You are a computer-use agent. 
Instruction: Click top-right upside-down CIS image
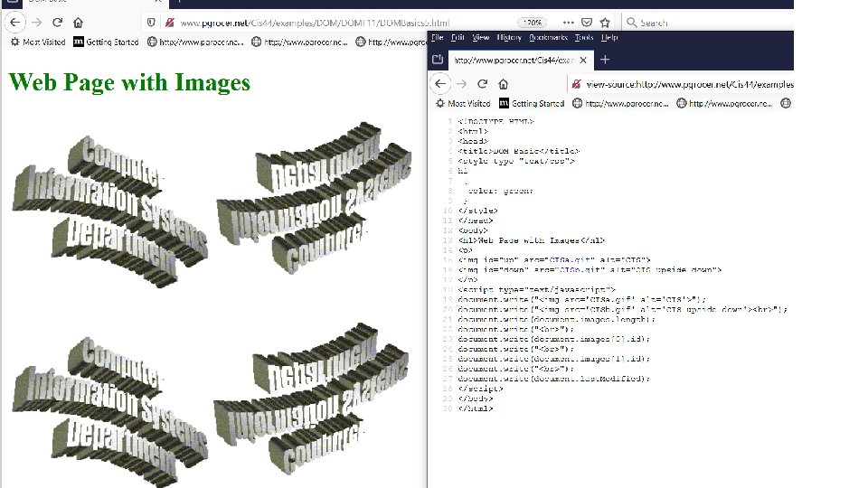[314, 198]
